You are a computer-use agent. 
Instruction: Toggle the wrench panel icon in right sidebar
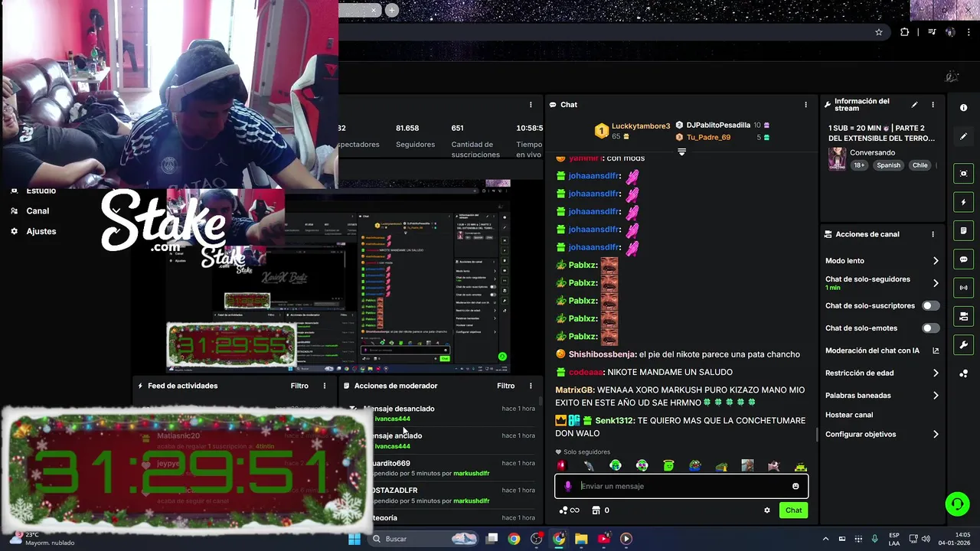pyautogui.click(x=963, y=344)
